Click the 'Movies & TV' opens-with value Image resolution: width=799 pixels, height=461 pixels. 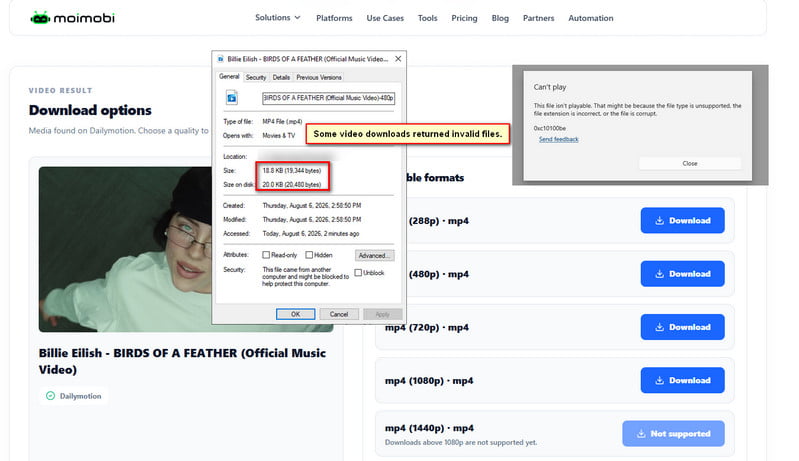pyautogui.click(x=279, y=135)
